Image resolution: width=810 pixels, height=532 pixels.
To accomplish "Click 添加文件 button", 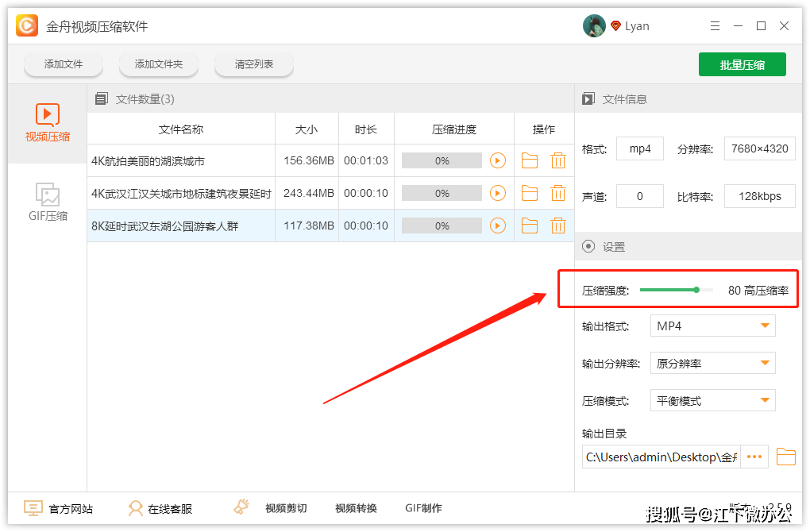I will click(64, 64).
